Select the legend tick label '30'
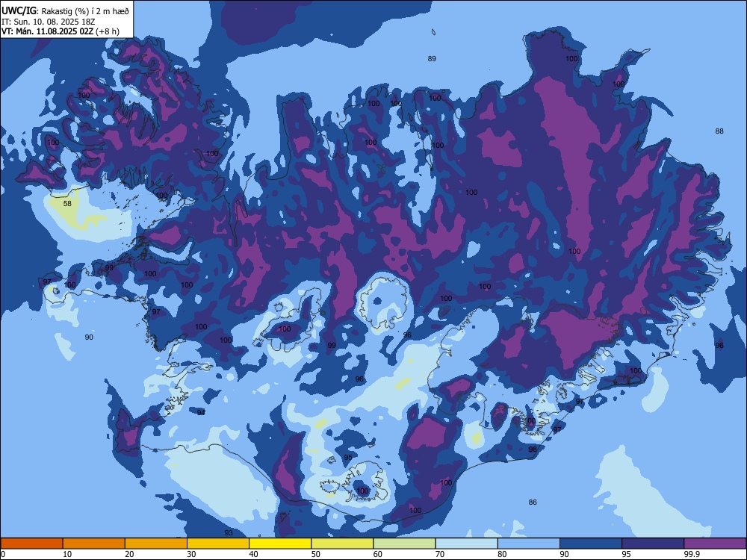 191,554
